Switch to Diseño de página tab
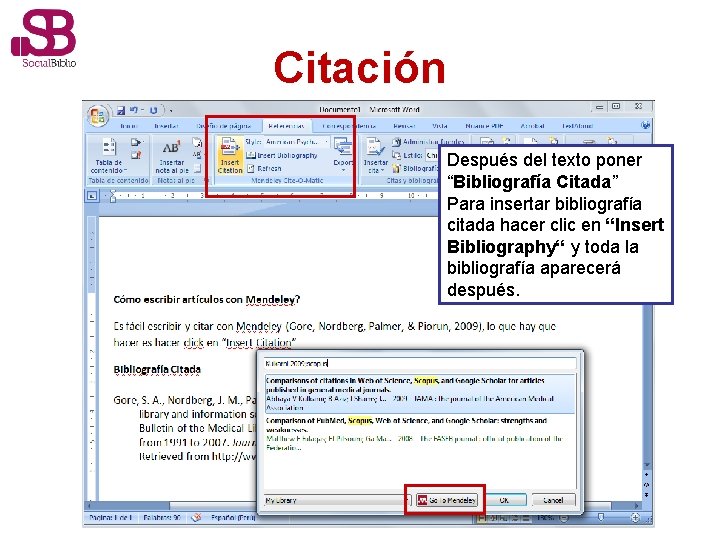This screenshot has height=540, width=720. tap(224, 126)
